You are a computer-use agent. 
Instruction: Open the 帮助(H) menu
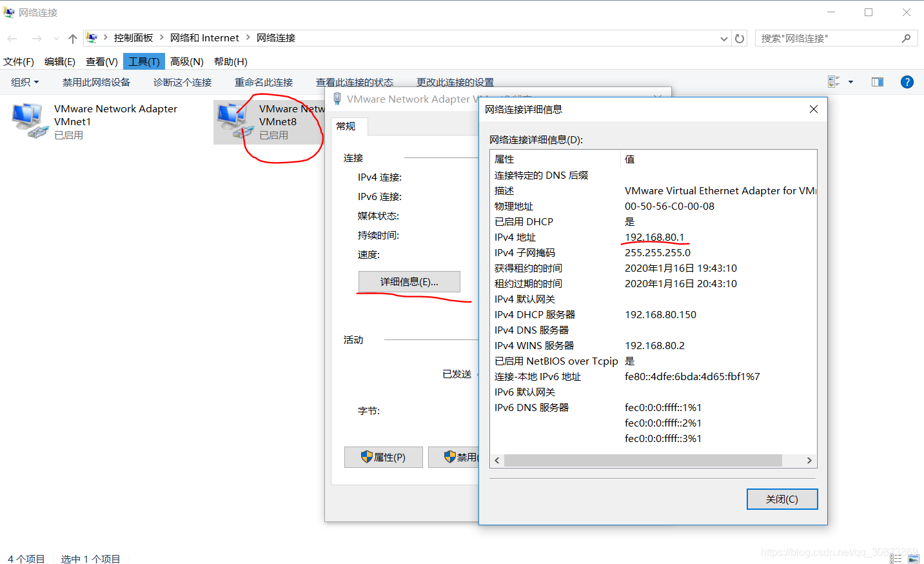click(231, 62)
